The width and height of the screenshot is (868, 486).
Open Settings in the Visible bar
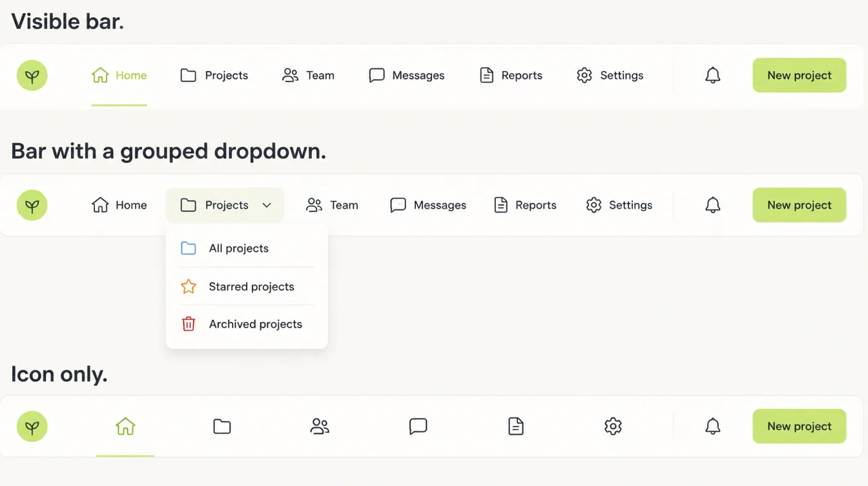coord(610,76)
